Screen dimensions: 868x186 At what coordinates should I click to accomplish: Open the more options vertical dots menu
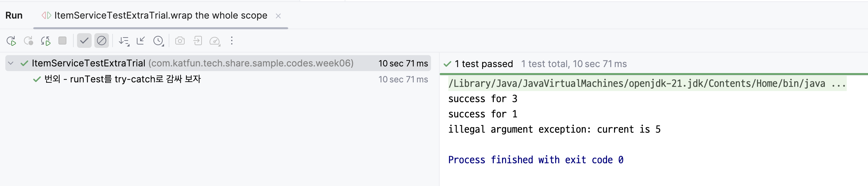232,41
